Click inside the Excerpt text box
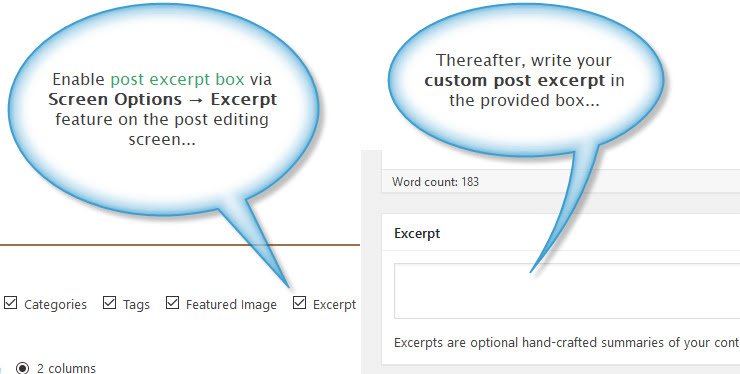740x374 pixels. pyautogui.click(x=567, y=291)
